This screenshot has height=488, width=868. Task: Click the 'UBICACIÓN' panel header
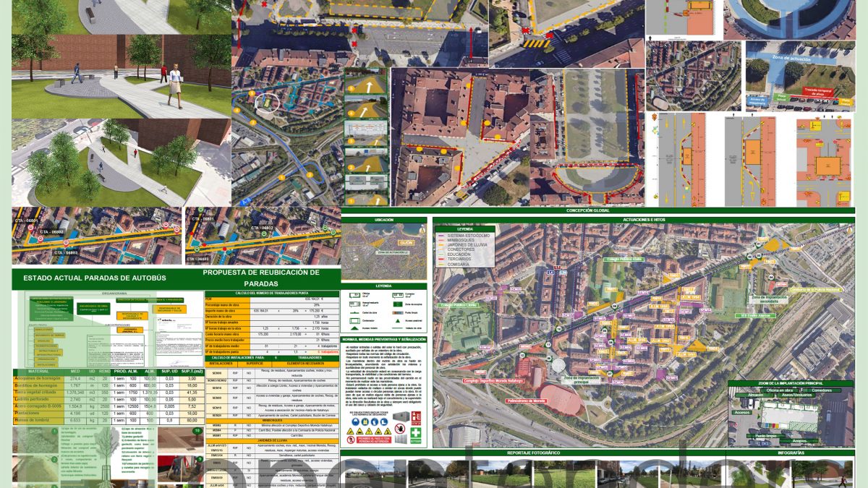pyautogui.click(x=384, y=219)
